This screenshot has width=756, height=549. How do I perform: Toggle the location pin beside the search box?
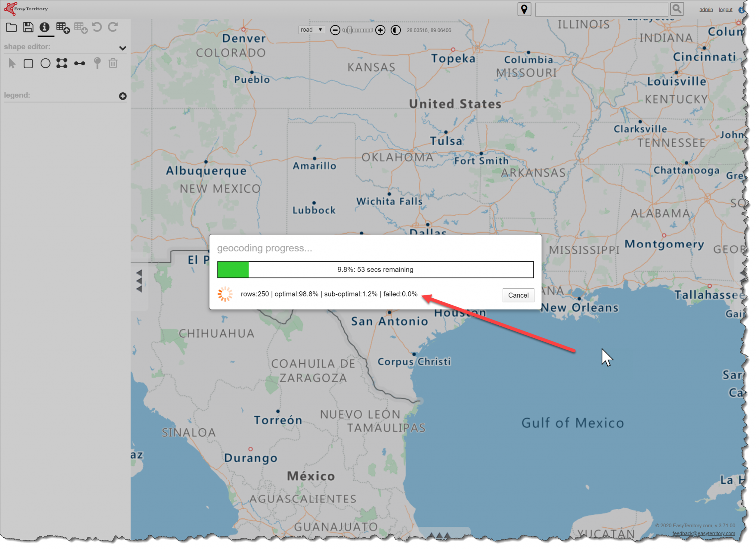point(525,9)
